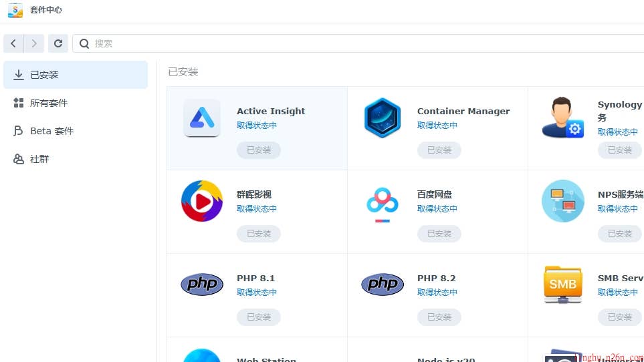Click the 群晖影视 package title
Screen dimensions: 644x362
pos(254,194)
